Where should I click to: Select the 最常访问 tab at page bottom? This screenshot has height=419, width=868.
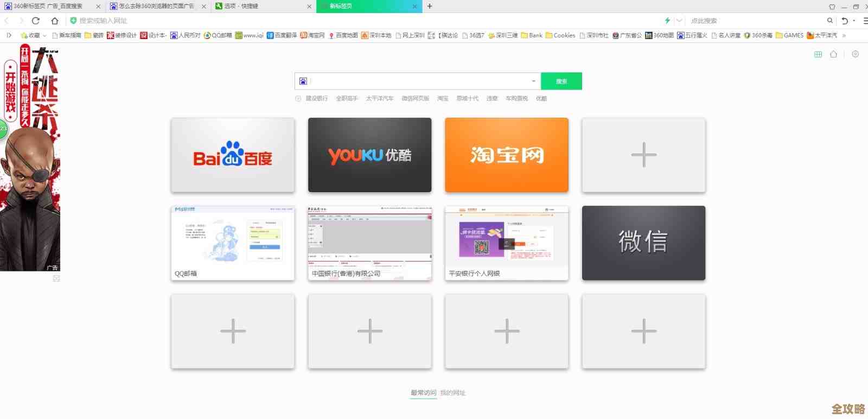click(x=423, y=392)
